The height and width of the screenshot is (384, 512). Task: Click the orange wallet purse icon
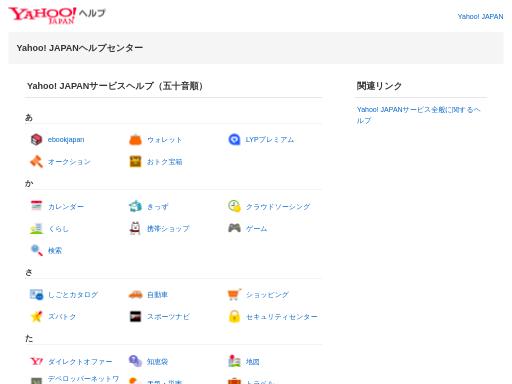click(135, 139)
